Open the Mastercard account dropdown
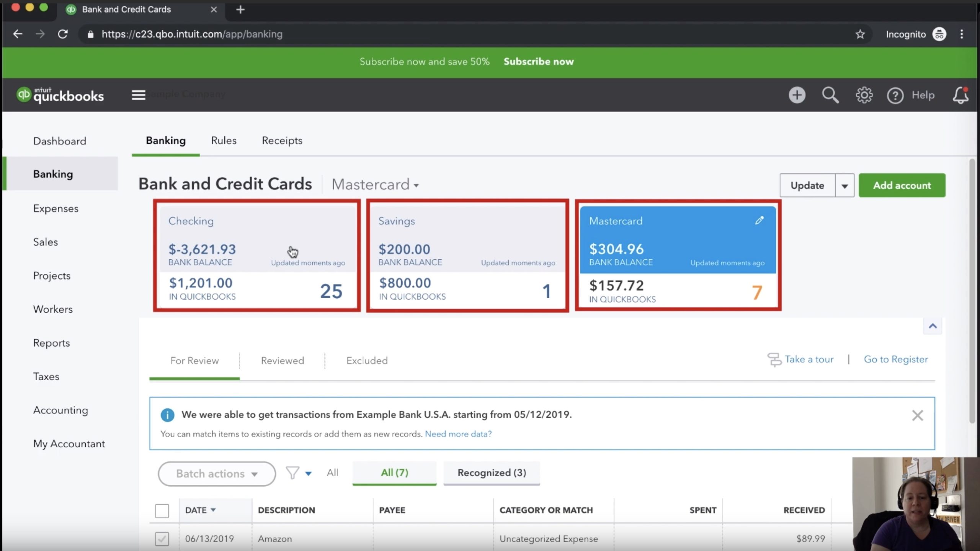 [x=375, y=185]
